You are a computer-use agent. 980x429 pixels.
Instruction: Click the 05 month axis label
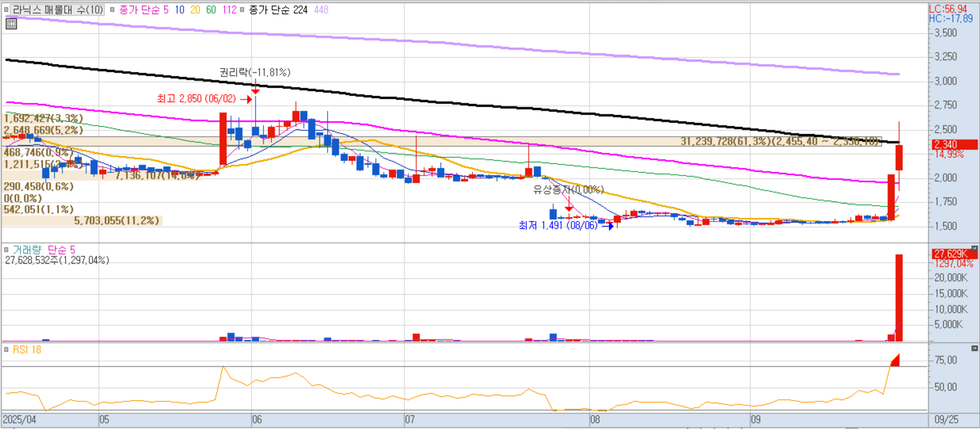(x=104, y=419)
